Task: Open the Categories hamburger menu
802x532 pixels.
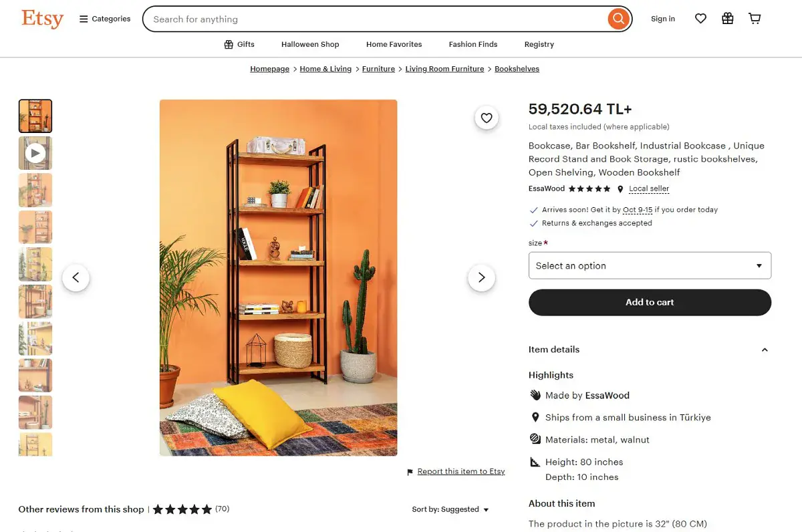Action: pos(105,19)
